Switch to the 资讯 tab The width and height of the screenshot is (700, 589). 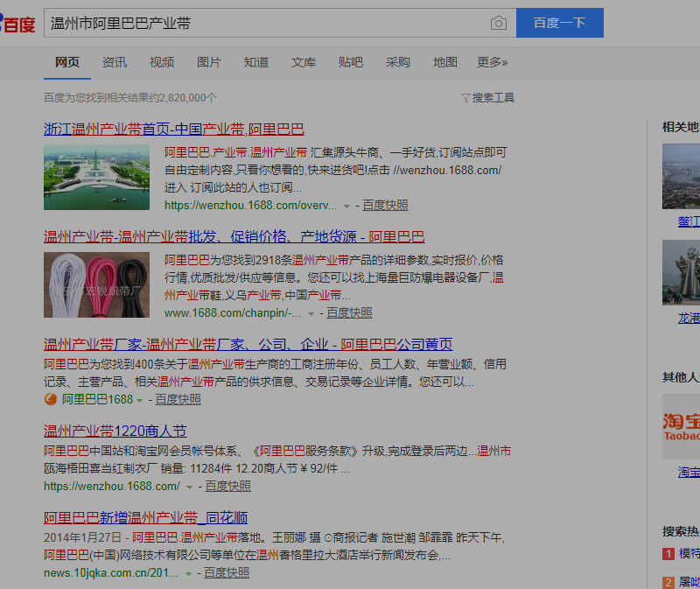pos(115,62)
